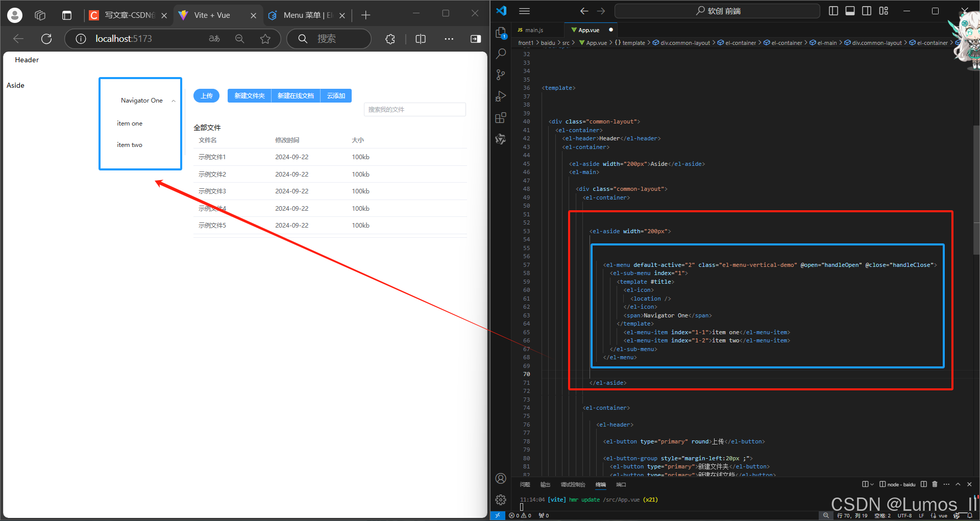Image resolution: width=980 pixels, height=521 pixels.
Task: Open the browser extensions menu
Action: tap(390, 39)
